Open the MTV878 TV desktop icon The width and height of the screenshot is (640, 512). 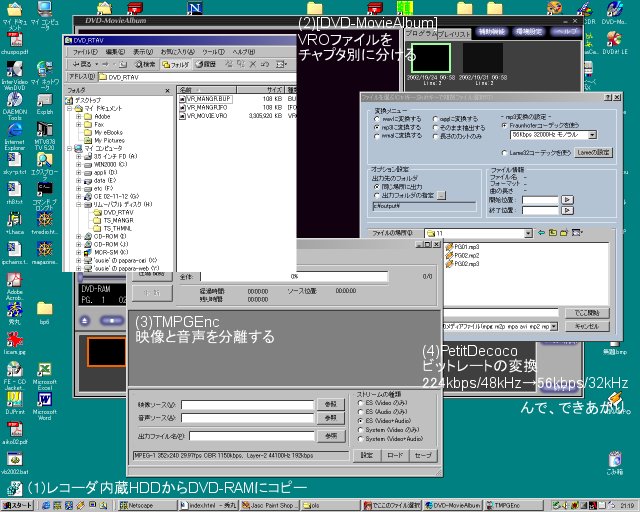44,136
